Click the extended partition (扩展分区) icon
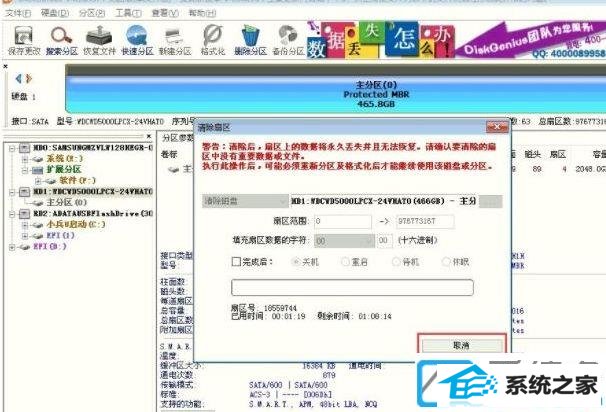 click(37, 170)
